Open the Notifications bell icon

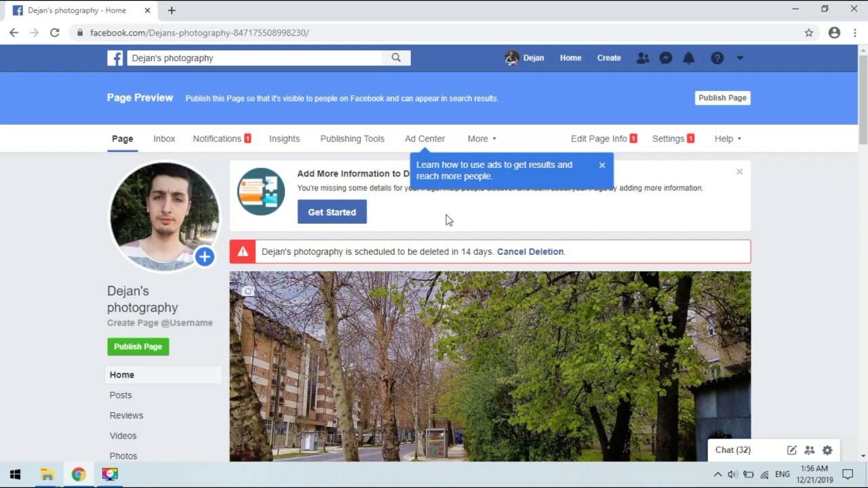point(688,58)
